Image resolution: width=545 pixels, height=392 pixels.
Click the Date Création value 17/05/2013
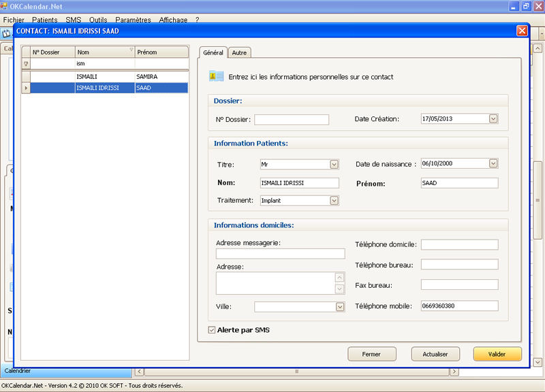click(x=437, y=118)
